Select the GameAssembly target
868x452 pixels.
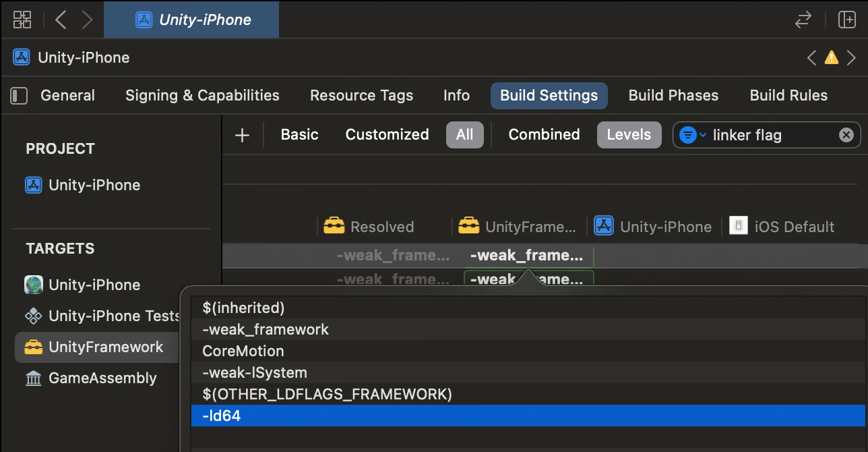click(x=102, y=378)
